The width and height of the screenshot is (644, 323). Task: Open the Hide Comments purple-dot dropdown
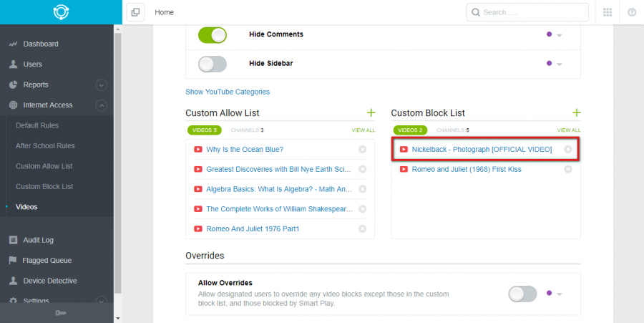pyautogui.click(x=554, y=35)
